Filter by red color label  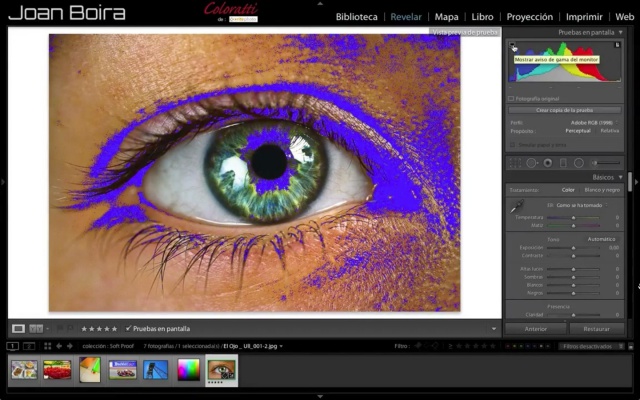coord(508,346)
